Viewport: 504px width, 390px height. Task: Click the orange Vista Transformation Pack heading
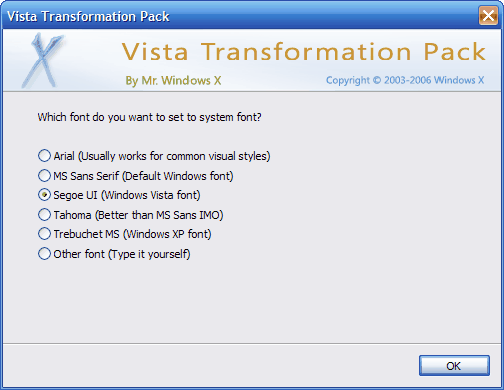[x=304, y=52]
